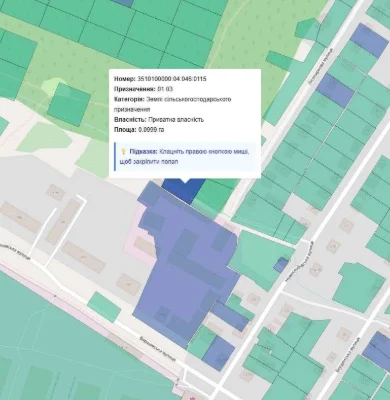390x400 pixels.
Task: Select the isolated green square parcel left of popup
Action: coord(69,105)
